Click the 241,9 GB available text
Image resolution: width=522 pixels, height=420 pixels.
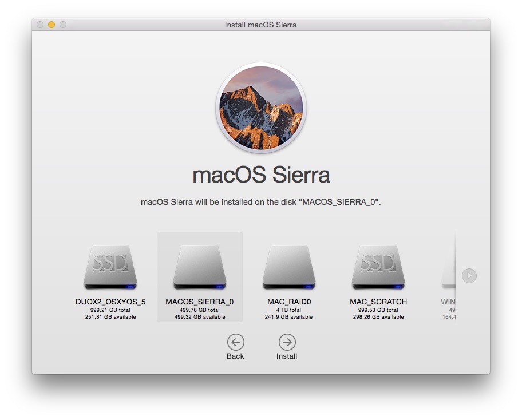click(x=288, y=317)
